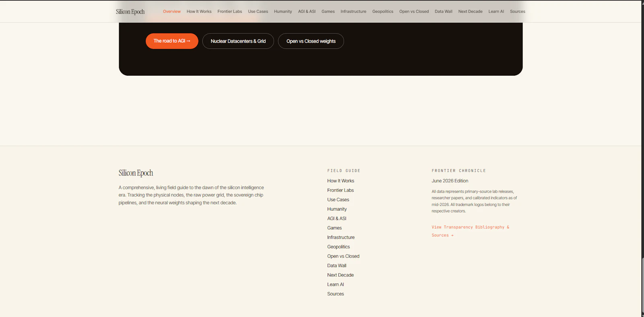Screen dimensions: 644x317
Task: Visit Learn AI footer link
Action: point(336,284)
